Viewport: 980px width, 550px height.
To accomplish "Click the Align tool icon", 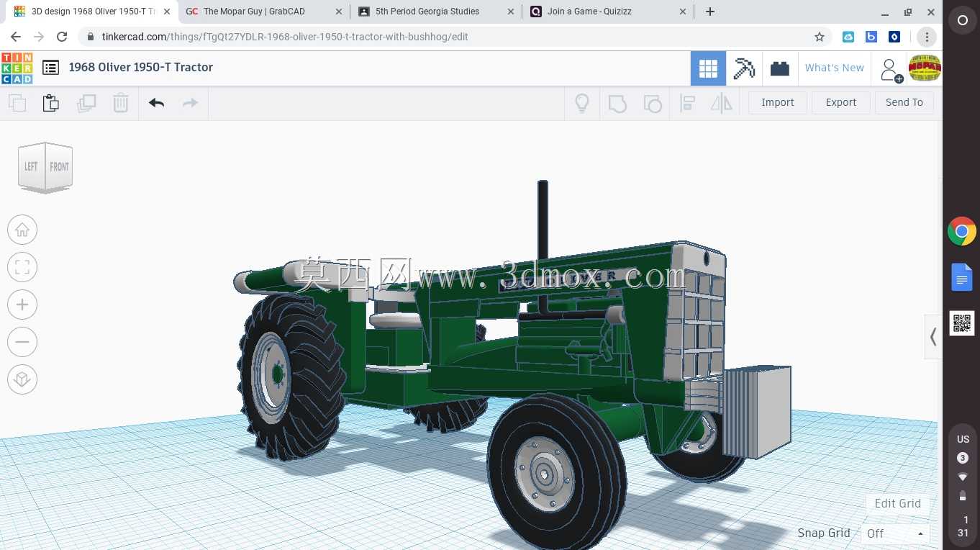I will tap(687, 103).
